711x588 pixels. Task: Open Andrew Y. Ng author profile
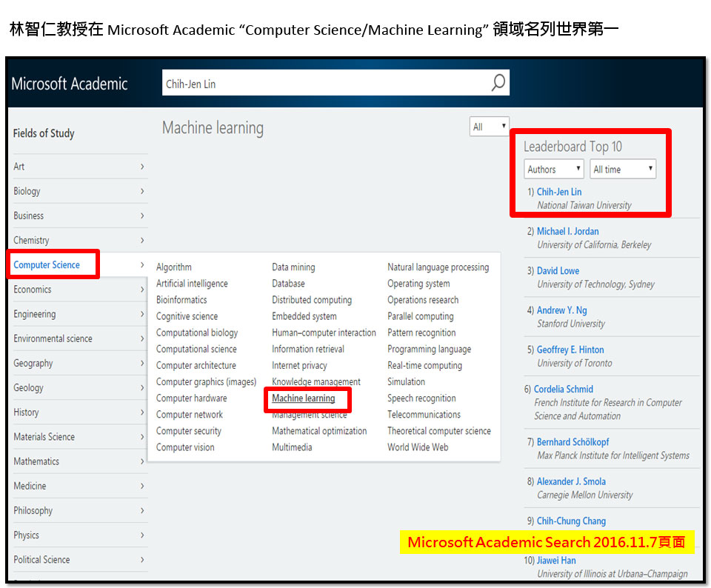click(562, 310)
